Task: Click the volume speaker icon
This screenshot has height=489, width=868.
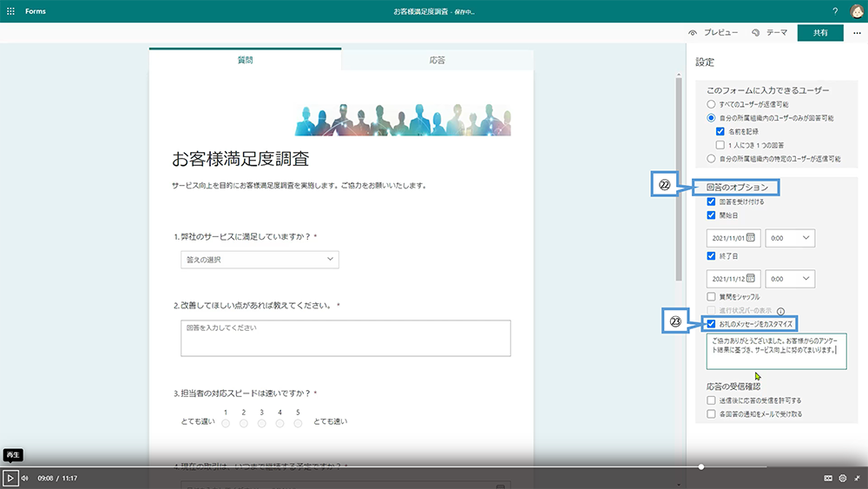Action: (25, 478)
